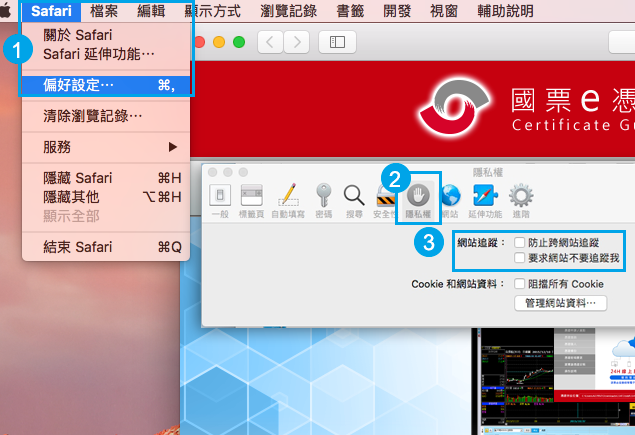Open the 隱私權 preferences tab
This screenshot has height=435, width=635.
click(x=418, y=201)
